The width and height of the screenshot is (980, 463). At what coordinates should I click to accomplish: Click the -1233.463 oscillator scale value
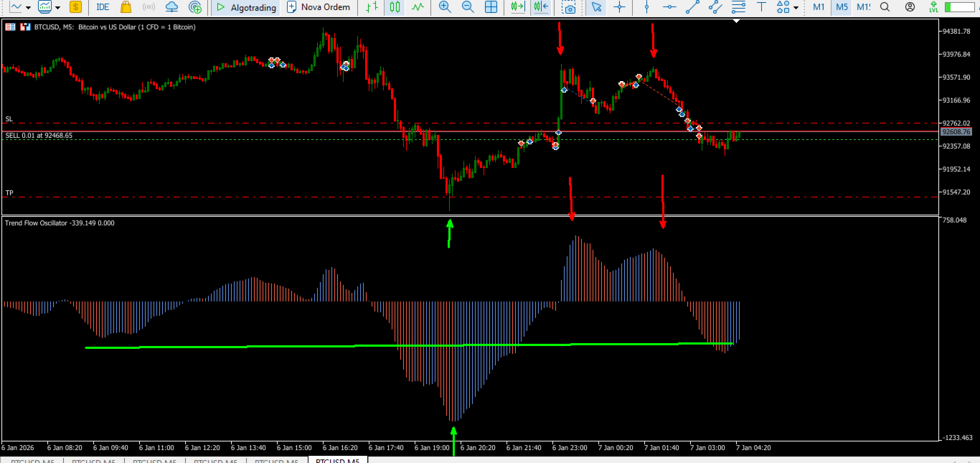click(958, 437)
